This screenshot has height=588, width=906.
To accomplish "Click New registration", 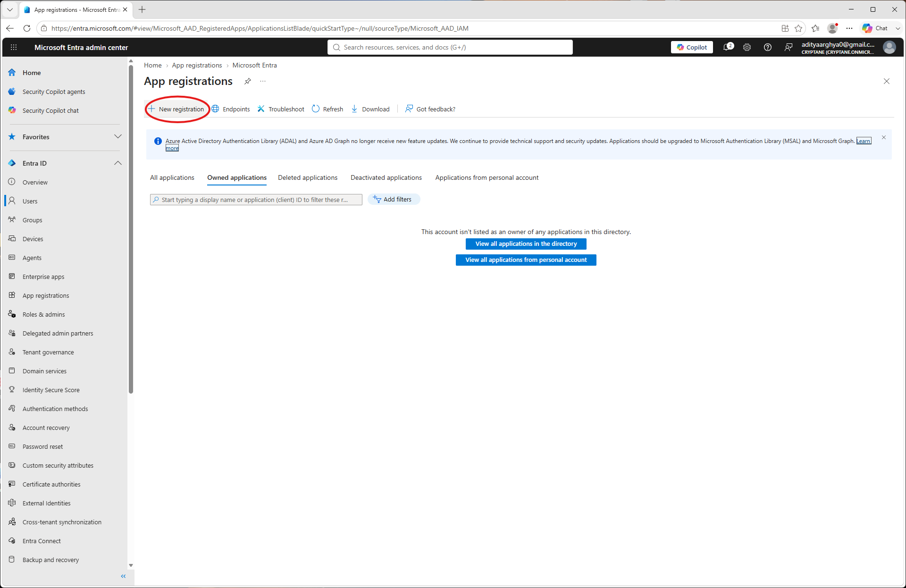I will coord(176,109).
